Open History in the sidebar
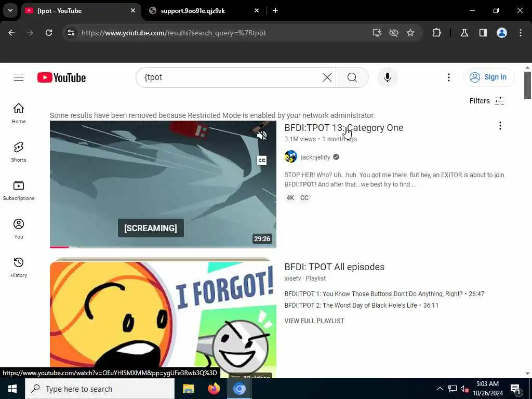Image resolution: width=532 pixels, height=399 pixels. pyautogui.click(x=19, y=267)
